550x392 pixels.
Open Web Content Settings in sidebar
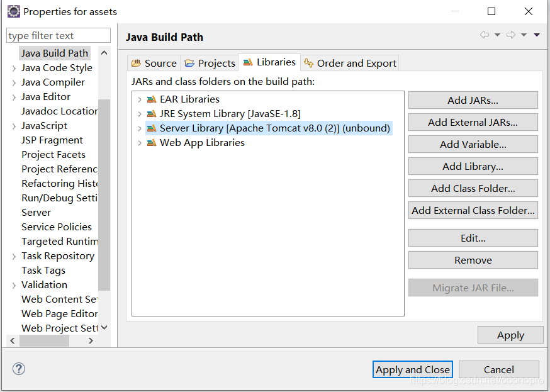(59, 300)
